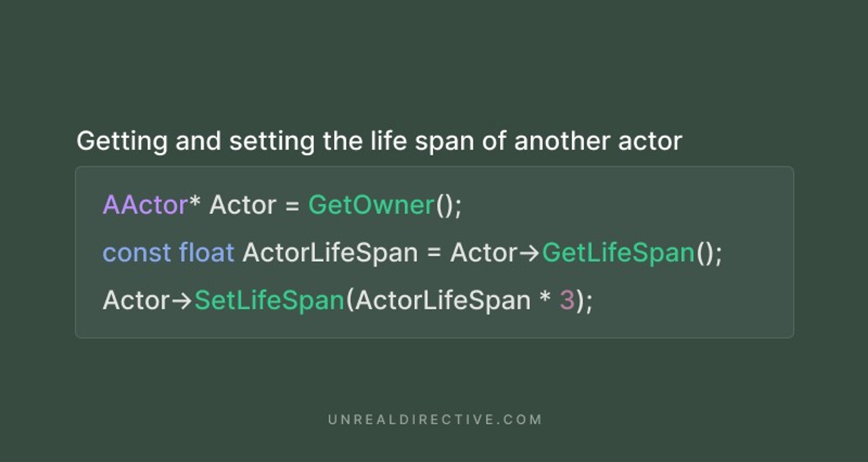Click the green GetLifeSpan function name
The image size is (868, 462).
(618, 253)
